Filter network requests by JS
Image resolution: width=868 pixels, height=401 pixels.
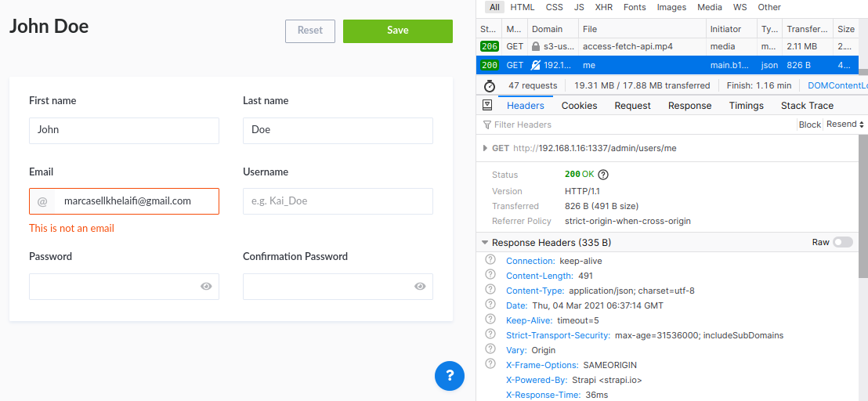(x=579, y=7)
